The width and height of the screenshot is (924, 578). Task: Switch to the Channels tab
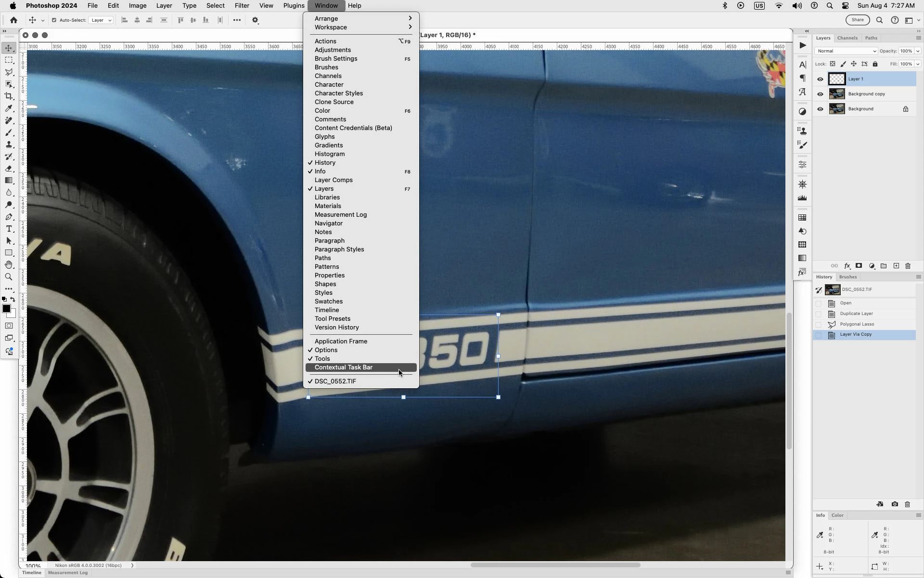point(847,38)
